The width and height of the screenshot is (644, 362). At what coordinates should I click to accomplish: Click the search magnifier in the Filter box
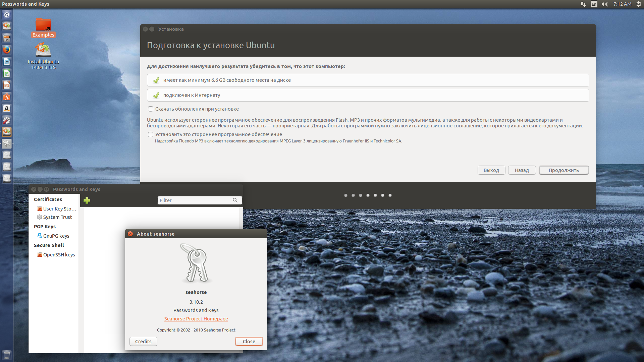[235, 200]
